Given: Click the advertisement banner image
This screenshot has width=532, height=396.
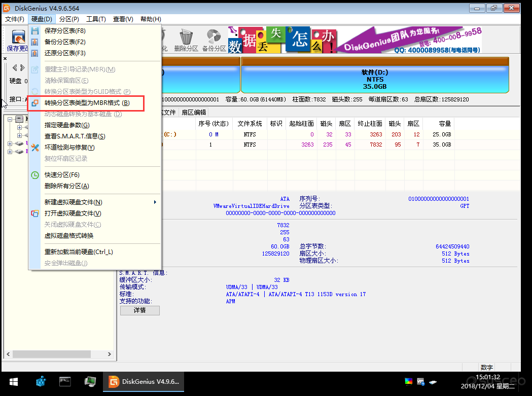Looking at the screenshot, I should [355, 40].
